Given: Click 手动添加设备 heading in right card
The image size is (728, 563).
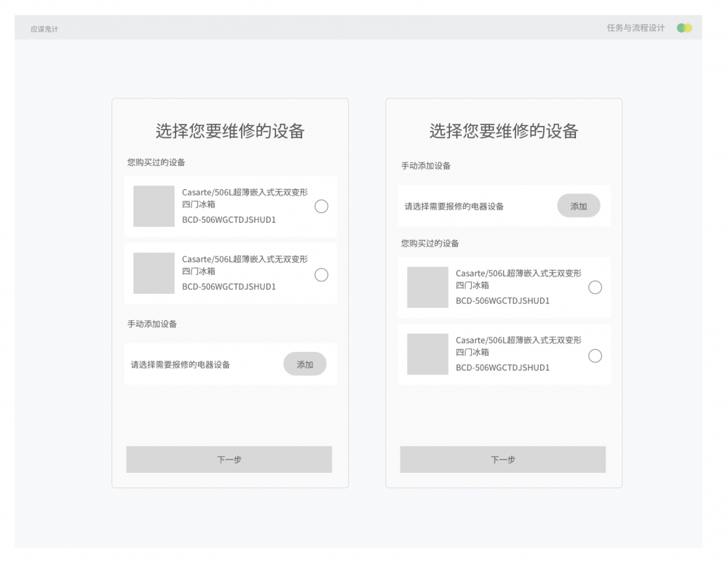Looking at the screenshot, I should [426, 166].
